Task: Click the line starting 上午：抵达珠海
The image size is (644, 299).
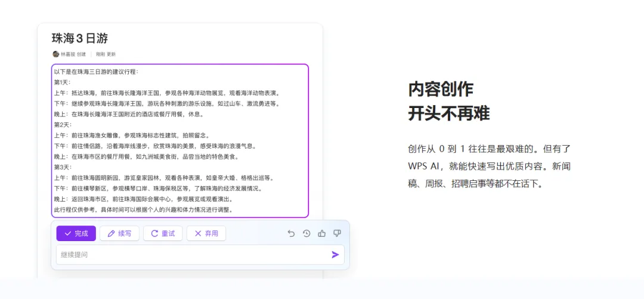Action: 167,93
